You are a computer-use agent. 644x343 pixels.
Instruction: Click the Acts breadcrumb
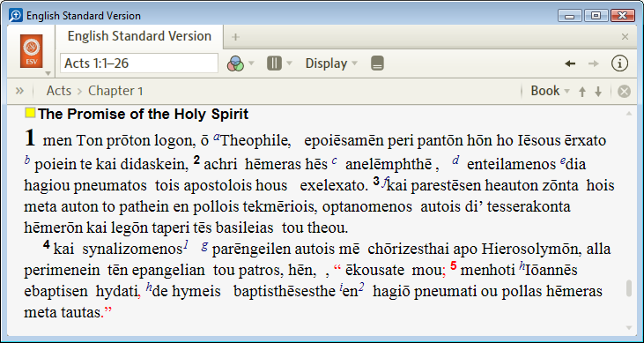59,91
